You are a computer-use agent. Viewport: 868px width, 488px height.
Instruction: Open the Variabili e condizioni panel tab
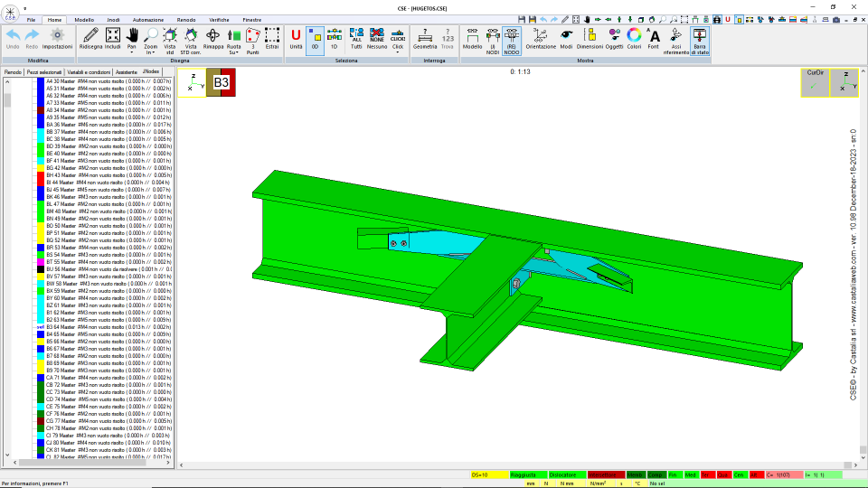(89, 72)
